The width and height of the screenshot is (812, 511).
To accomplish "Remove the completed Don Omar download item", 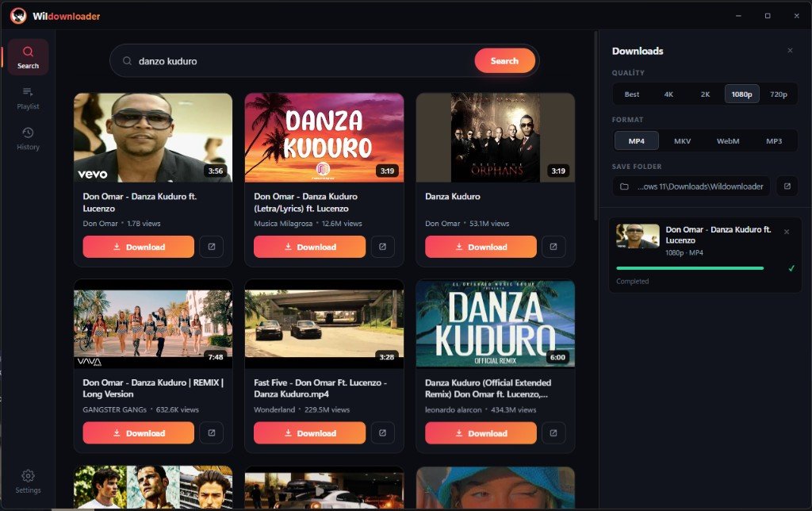I will point(787,232).
